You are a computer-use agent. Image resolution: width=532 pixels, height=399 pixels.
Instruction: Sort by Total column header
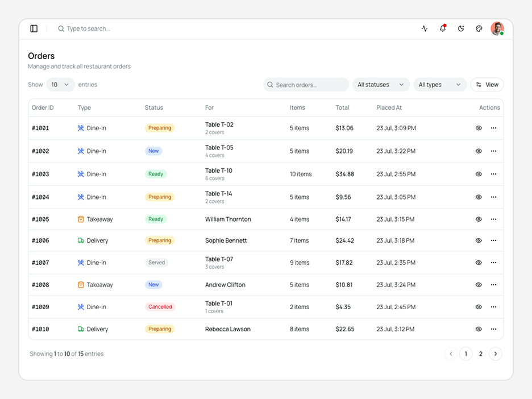pos(342,107)
